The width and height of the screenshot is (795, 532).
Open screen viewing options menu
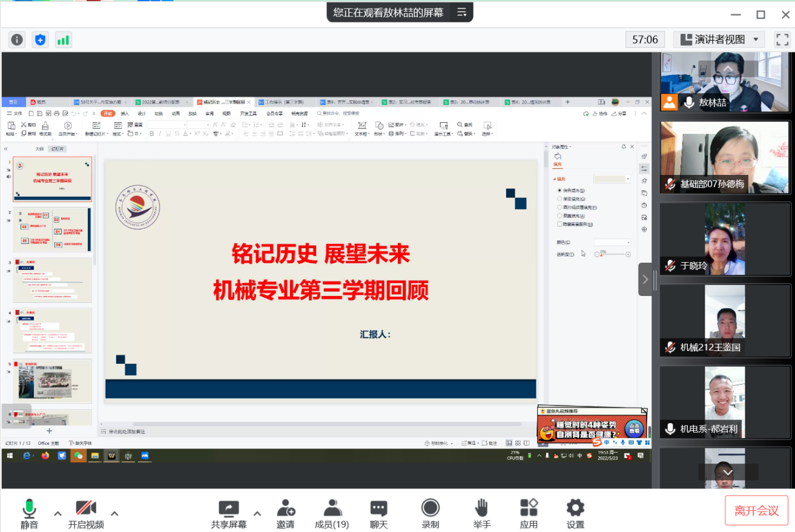[x=462, y=12]
